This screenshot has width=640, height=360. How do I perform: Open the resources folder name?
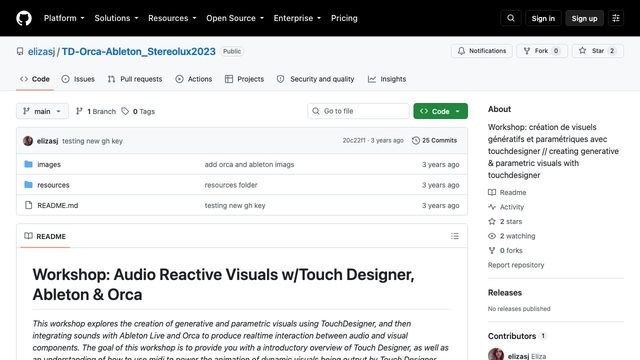pyautogui.click(x=53, y=185)
